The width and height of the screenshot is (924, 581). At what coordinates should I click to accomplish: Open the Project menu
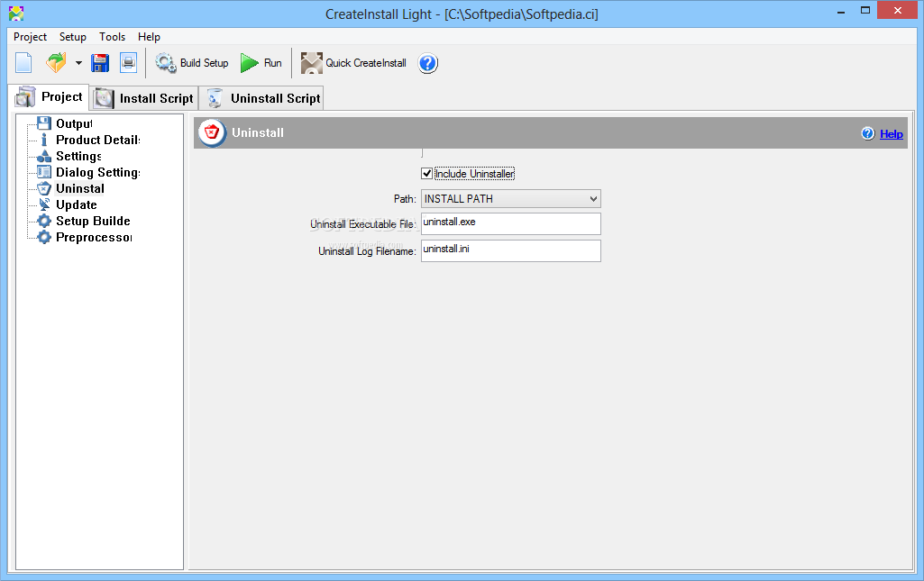point(30,37)
